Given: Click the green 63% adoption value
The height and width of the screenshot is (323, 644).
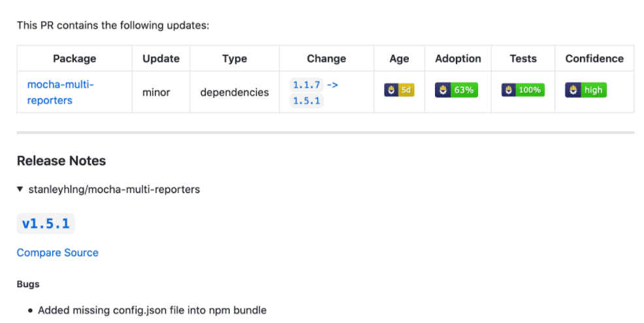Looking at the screenshot, I should pyautogui.click(x=464, y=90).
